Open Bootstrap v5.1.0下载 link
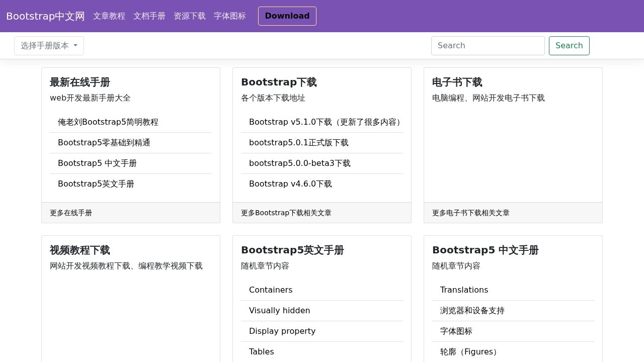Screen dimensions: 644x362 point(325,122)
